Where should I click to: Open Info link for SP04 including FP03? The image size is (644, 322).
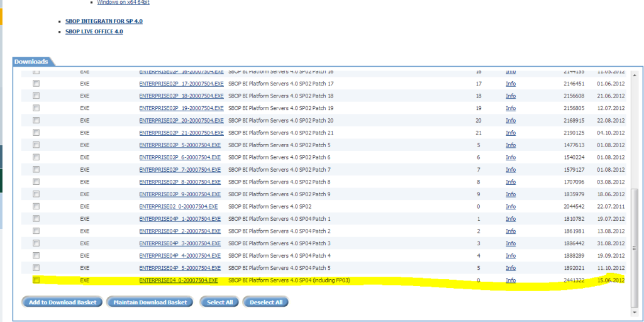click(x=511, y=280)
